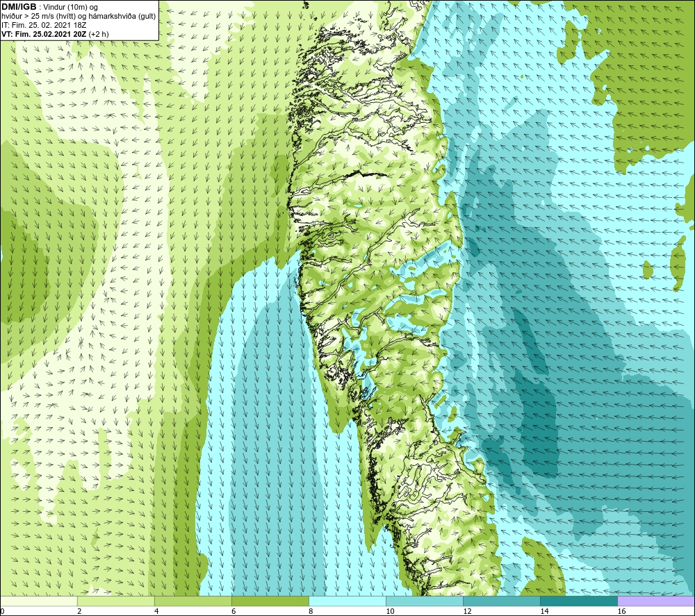Click the palest 0–2 m/s legend swatch
This screenshot has width=695, height=616.
coord(38,601)
